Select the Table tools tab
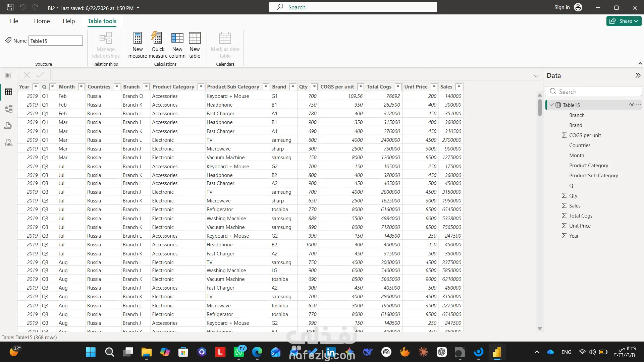Viewport: 644px width, 362px height. [x=102, y=21]
